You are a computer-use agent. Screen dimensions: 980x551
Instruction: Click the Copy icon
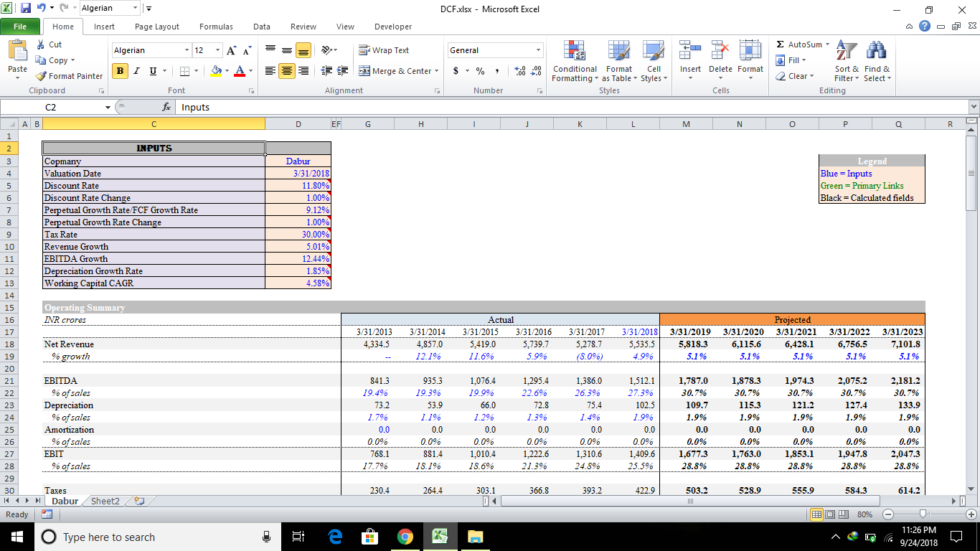point(41,60)
